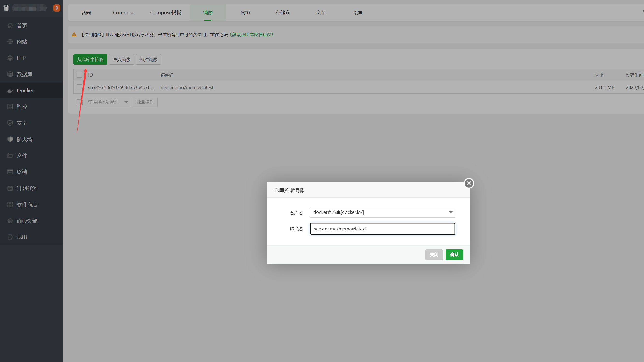Toggle the select-all checkbox in table header
Image resolution: width=644 pixels, height=362 pixels.
(79, 75)
